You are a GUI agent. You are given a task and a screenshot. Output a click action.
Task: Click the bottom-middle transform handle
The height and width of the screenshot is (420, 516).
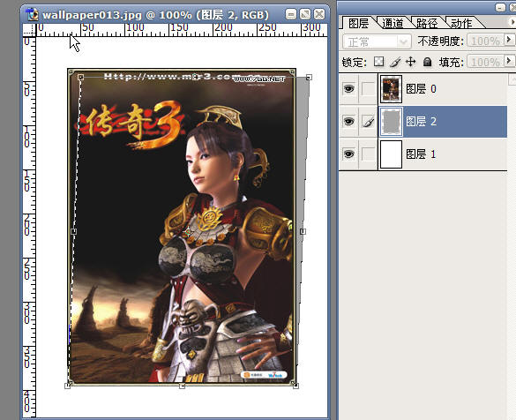(182, 386)
